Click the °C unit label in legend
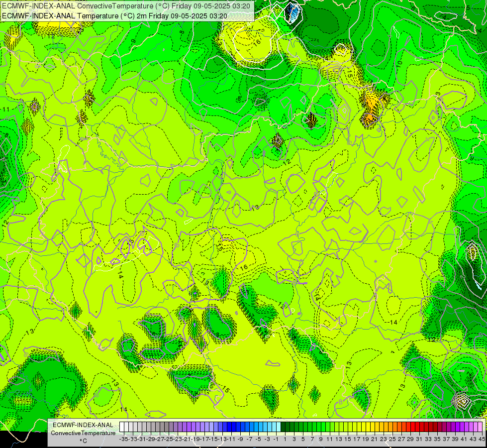This screenshot has width=487, height=448. pyautogui.click(x=83, y=441)
